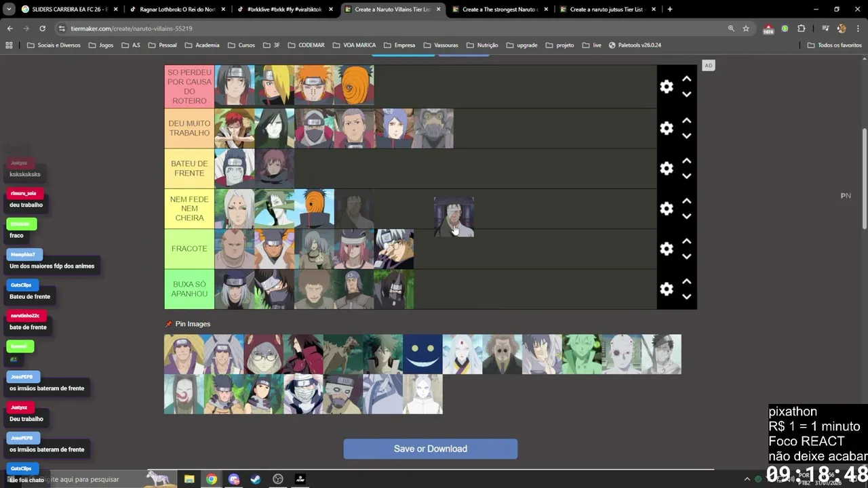Move DEU MUITO TRABALHO tier down
This screenshot has width=868, height=488.
pos(686,136)
